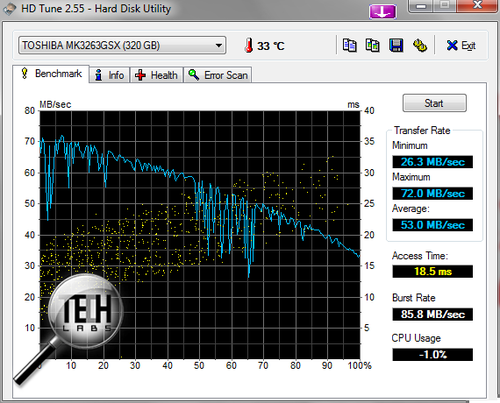Click the blue transfer rate graph area

point(200,235)
